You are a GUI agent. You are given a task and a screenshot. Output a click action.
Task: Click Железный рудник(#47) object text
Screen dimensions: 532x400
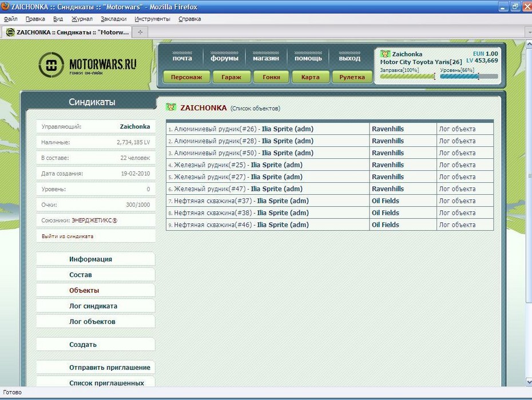coord(210,189)
